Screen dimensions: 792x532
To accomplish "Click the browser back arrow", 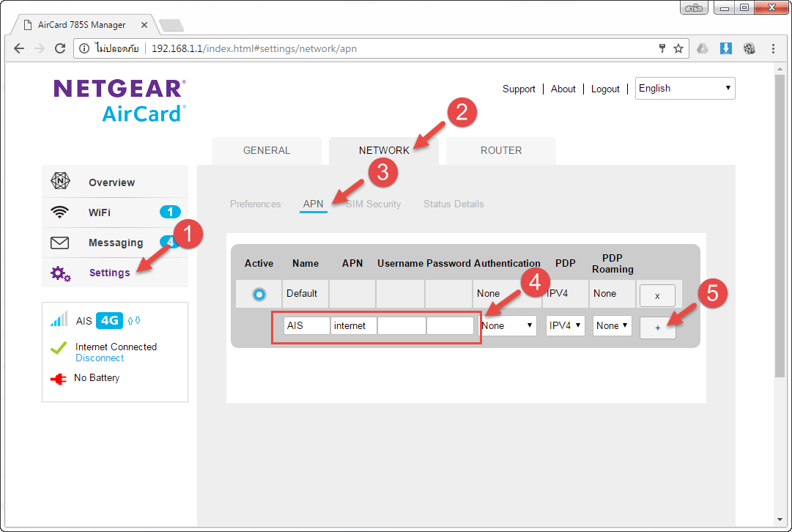I will pos(19,48).
